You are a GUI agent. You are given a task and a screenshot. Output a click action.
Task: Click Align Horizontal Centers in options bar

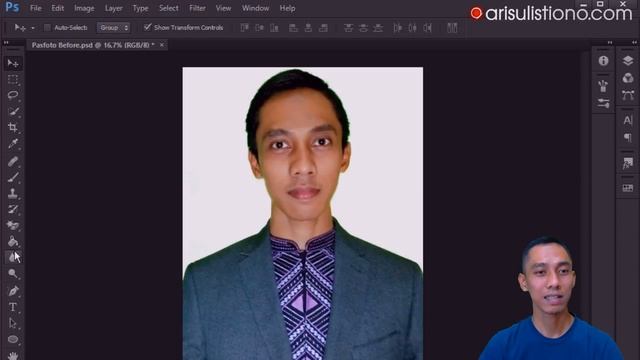308,28
